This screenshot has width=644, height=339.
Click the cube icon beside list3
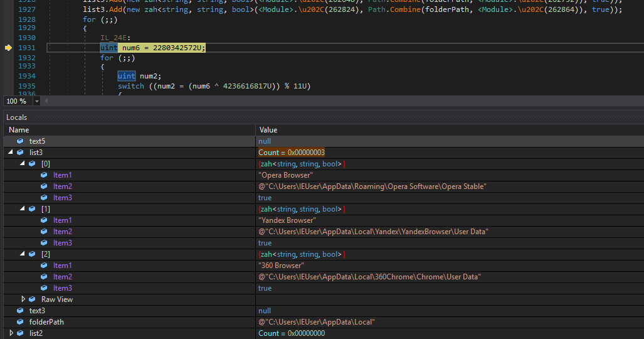[21, 153]
